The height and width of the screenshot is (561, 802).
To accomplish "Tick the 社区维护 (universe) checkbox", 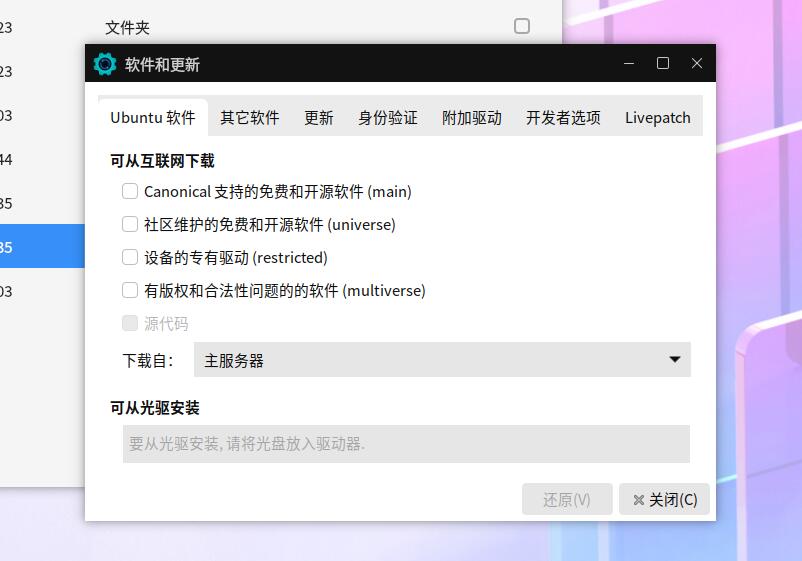I will tap(130, 224).
